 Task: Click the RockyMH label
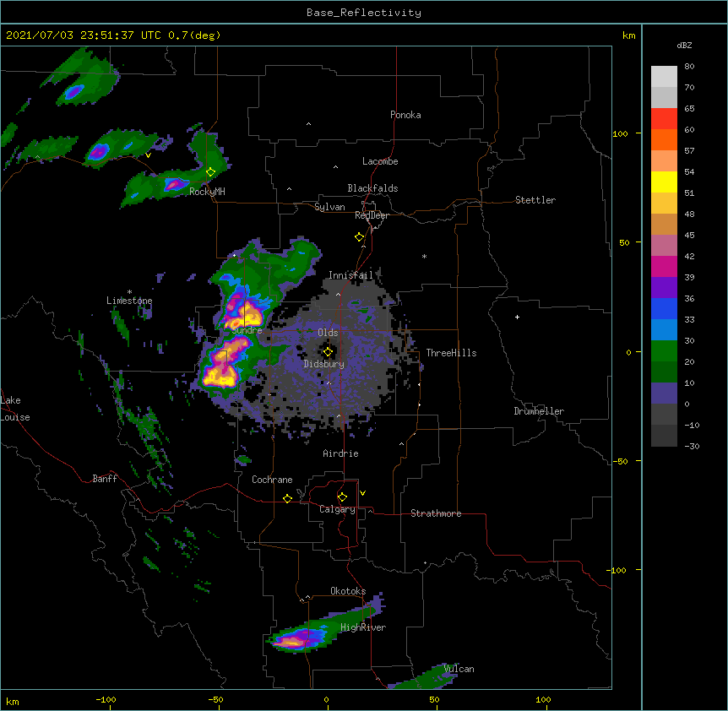coord(207,192)
